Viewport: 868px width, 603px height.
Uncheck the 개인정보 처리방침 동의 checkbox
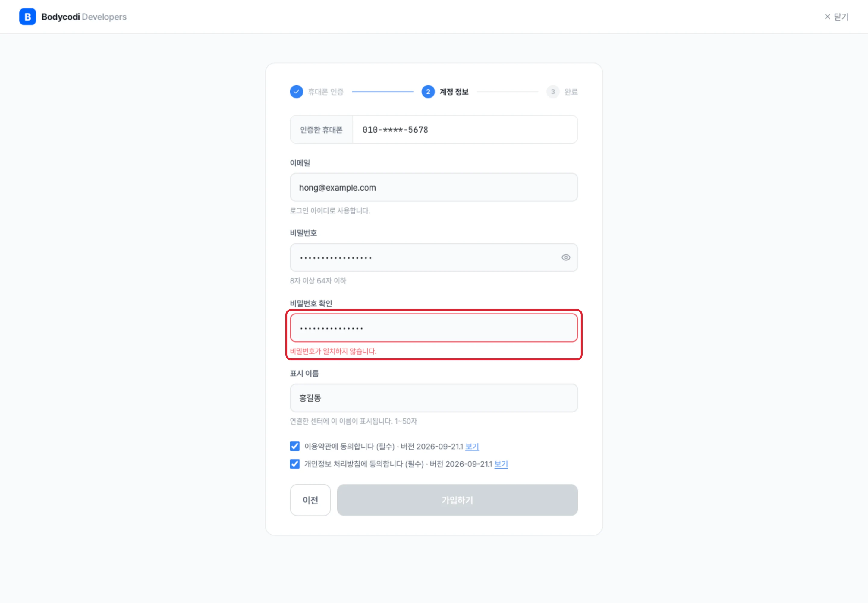click(295, 464)
